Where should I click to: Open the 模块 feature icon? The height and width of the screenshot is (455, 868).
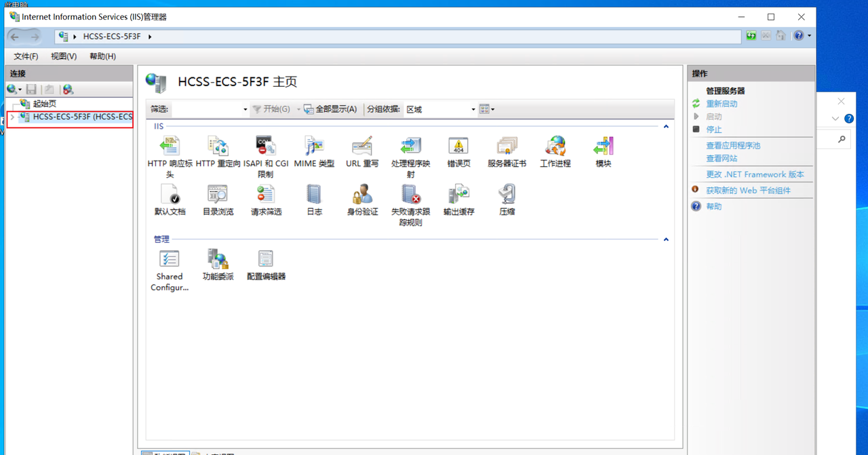click(x=603, y=146)
